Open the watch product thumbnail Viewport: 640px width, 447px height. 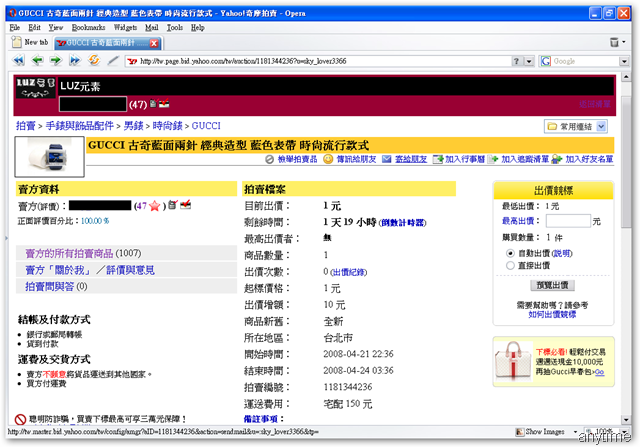coord(49,157)
